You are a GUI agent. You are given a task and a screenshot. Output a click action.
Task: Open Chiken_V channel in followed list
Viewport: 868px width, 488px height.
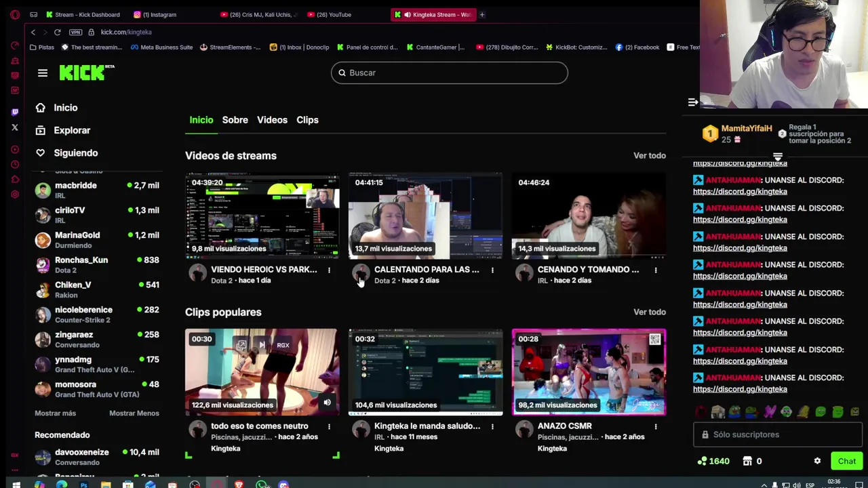[x=98, y=290]
